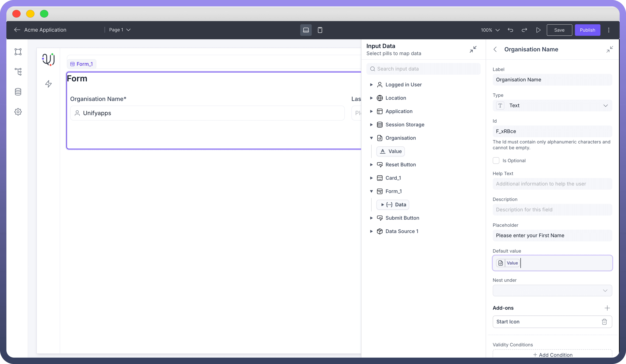The image size is (626, 364).
Task: Run preview with play icon
Action: tap(538, 30)
